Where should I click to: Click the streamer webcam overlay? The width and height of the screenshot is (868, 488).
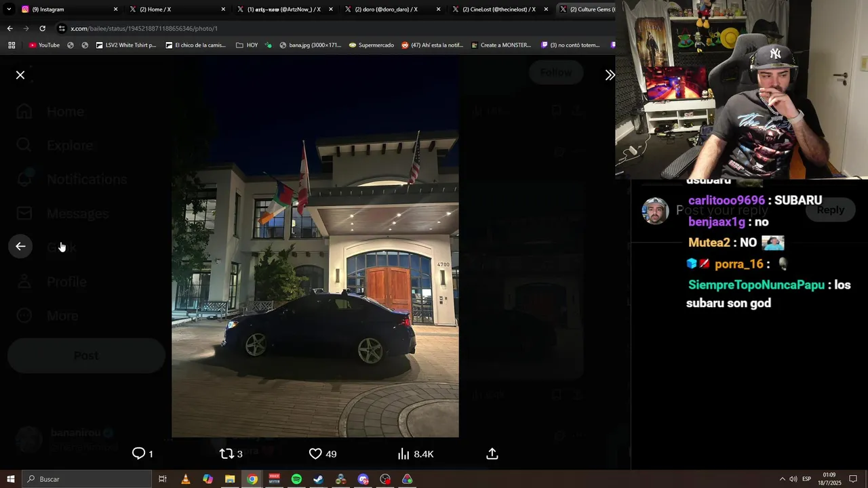tap(741, 89)
